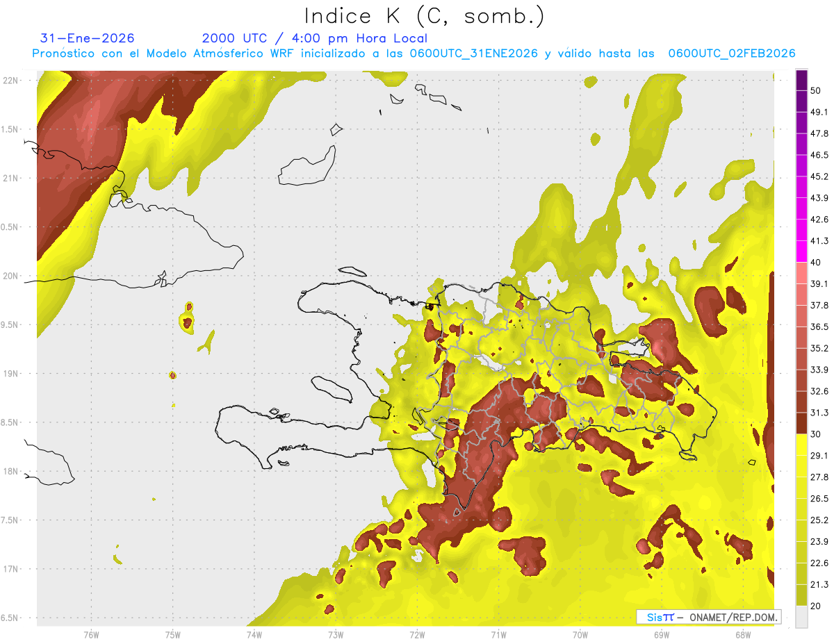This screenshot has width=834, height=644.
Task: Click the '71W' longitude label
Action: [x=498, y=634]
